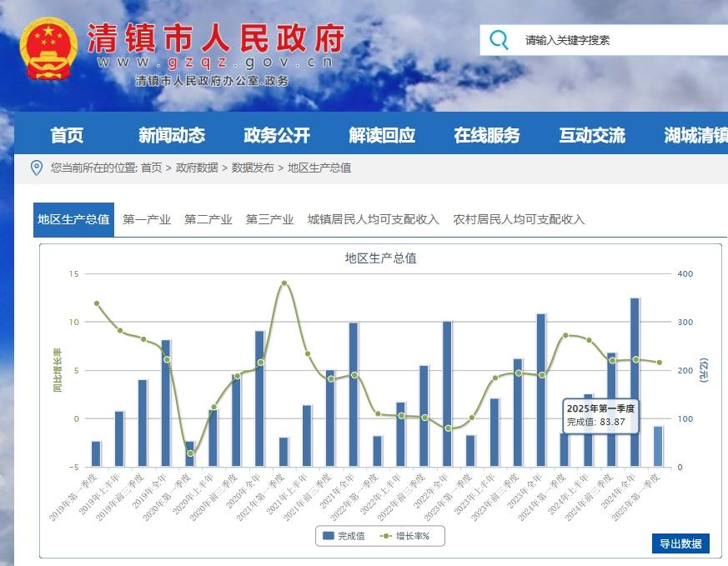Switch to the 第二产业 tab
This screenshot has height=566, width=728.
(x=208, y=219)
